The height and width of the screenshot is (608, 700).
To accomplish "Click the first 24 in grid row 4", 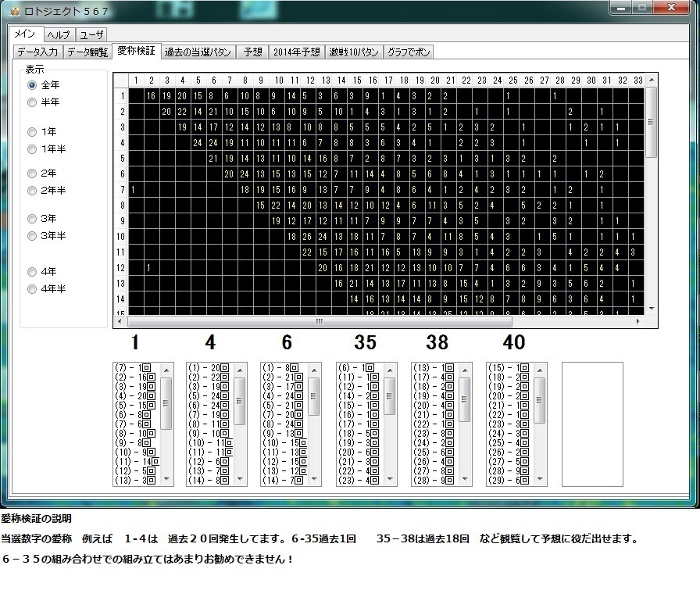I will click(198, 143).
